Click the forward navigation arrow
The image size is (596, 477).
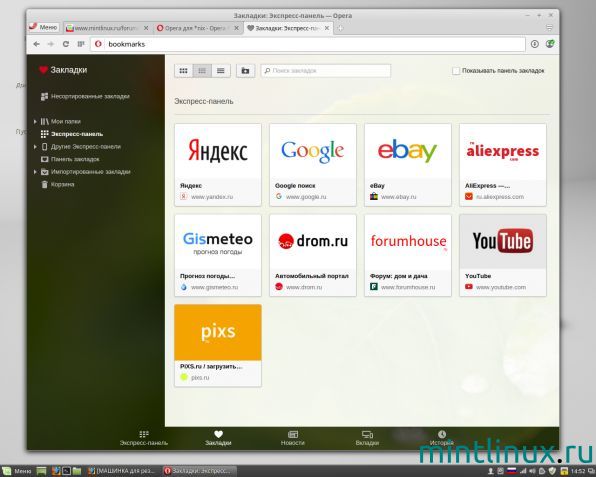(x=51, y=44)
